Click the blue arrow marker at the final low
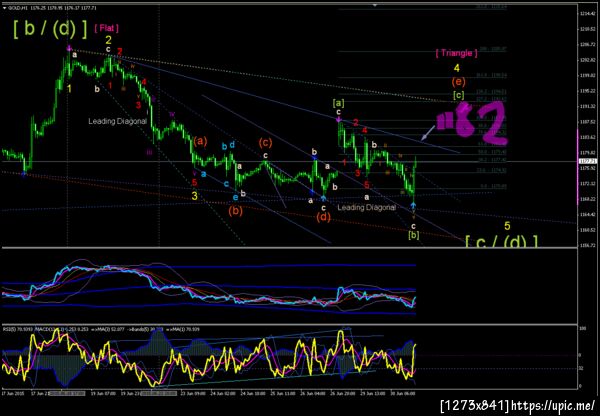The width and height of the screenshot is (600, 416). click(414, 206)
